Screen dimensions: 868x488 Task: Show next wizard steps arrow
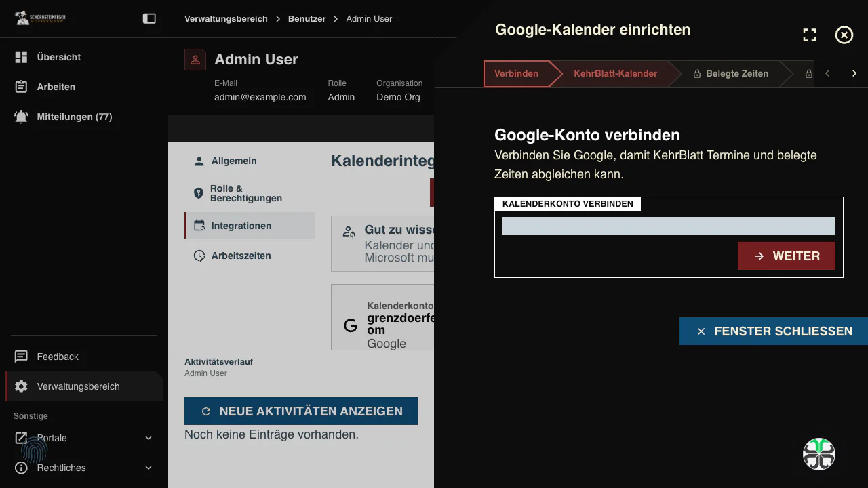tap(854, 73)
